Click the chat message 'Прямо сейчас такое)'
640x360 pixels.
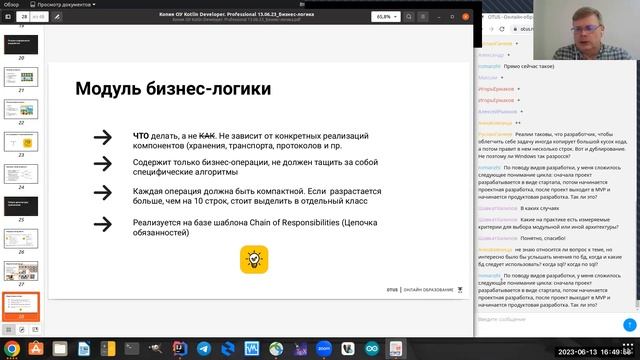click(529, 66)
